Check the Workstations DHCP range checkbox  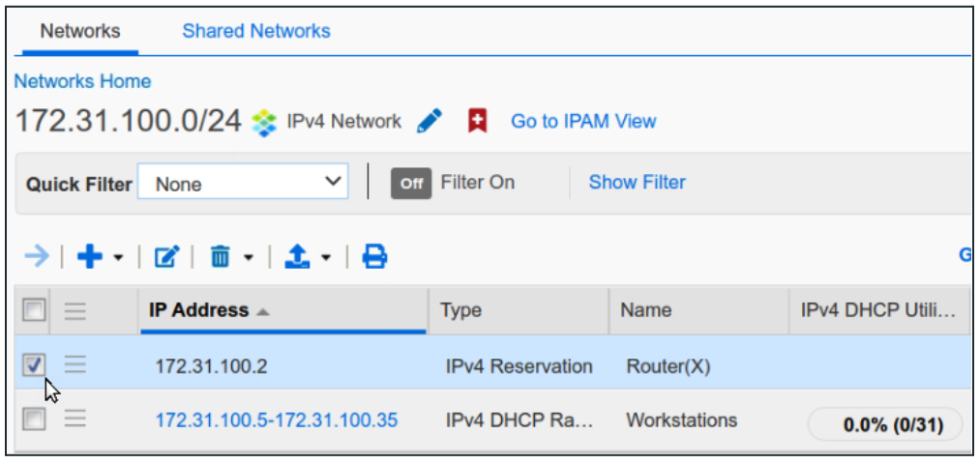(34, 419)
